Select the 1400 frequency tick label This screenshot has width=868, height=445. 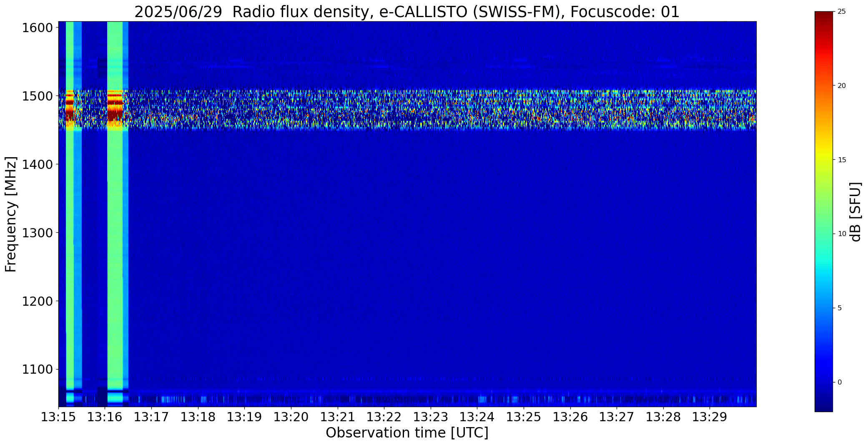click(x=38, y=165)
